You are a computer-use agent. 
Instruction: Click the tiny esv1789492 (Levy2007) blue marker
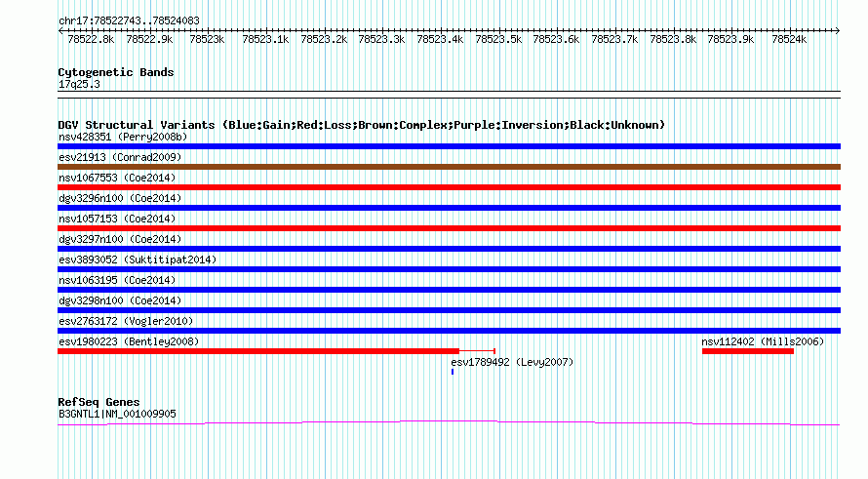click(453, 372)
